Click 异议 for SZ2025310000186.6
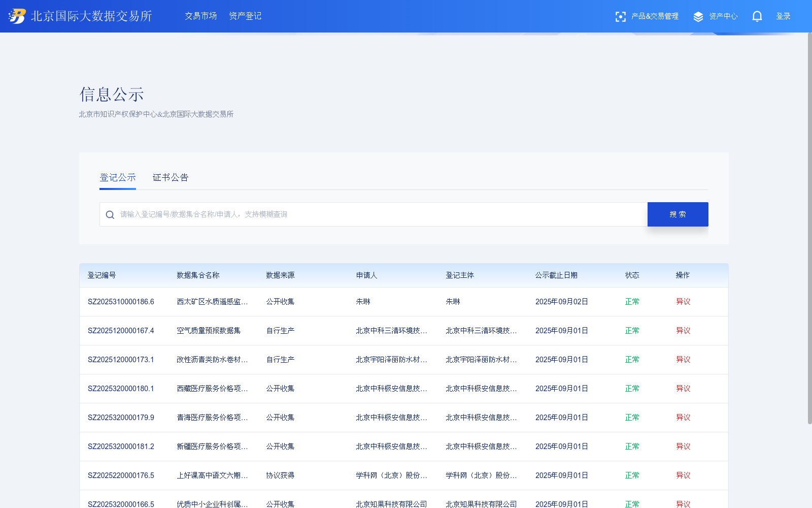Screen dimensions: 812x508 click(x=683, y=302)
